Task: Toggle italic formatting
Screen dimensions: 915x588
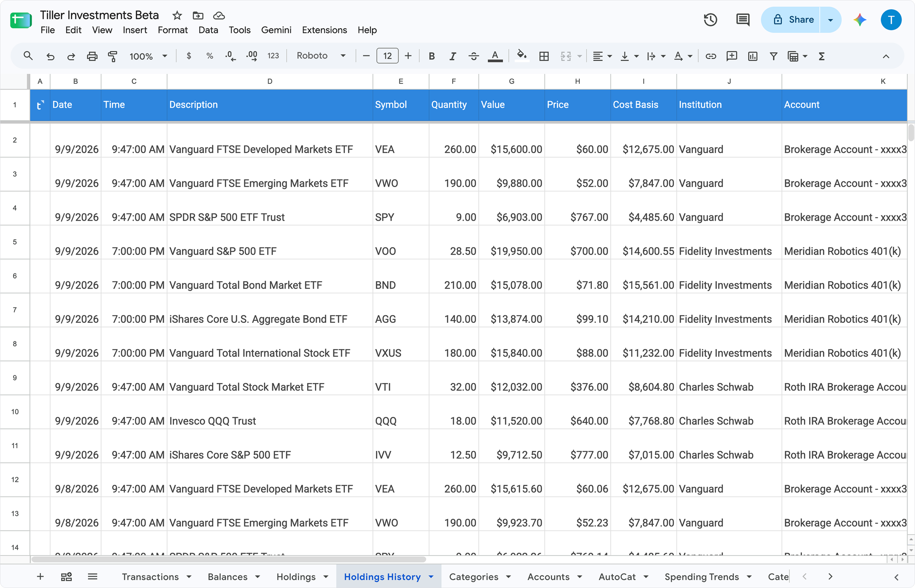Action: 453,56
